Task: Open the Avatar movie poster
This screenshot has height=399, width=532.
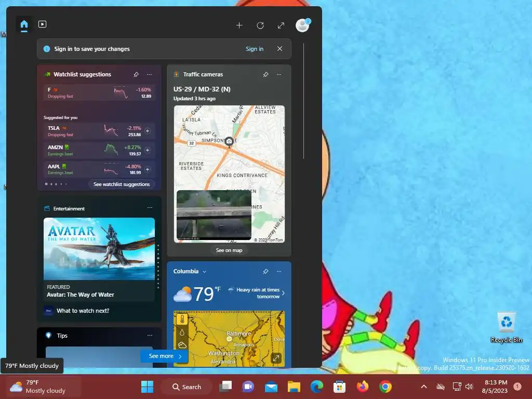Action: click(99, 249)
